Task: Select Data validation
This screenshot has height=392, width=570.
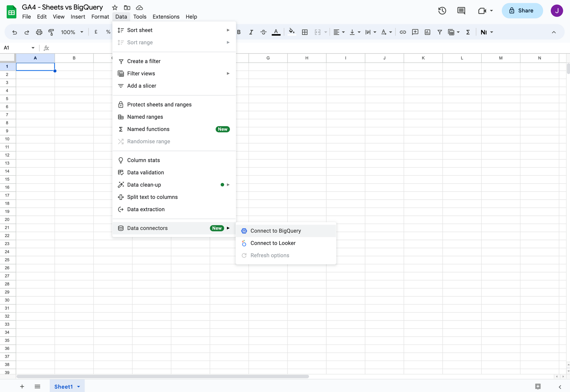Action: tap(174, 172)
